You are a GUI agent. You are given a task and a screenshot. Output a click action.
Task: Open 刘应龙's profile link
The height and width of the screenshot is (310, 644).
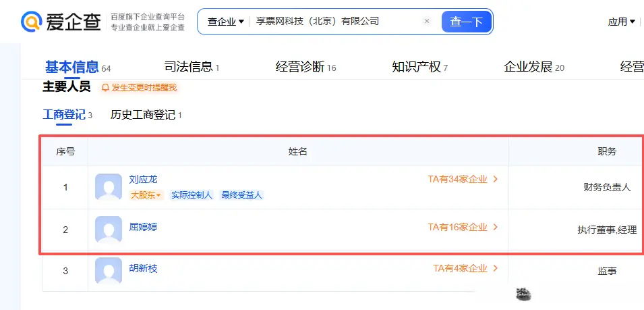pyautogui.click(x=143, y=179)
